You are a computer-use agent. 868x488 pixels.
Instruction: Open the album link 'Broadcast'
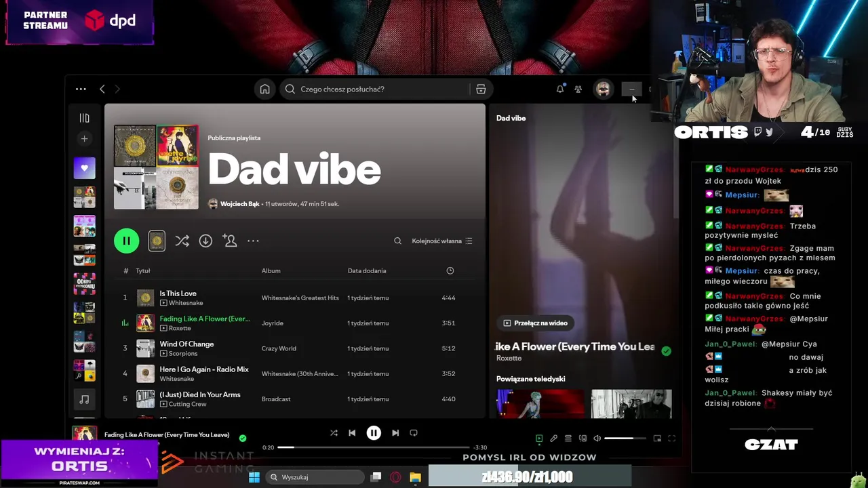click(x=276, y=399)
